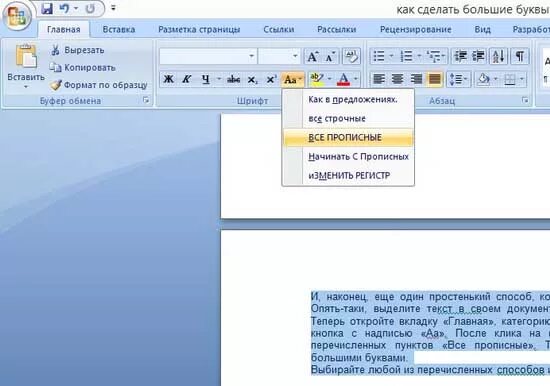Screen dimensions: 550x386
Task: Align text right
Action: pyautogui.click(x=416, y=79)
